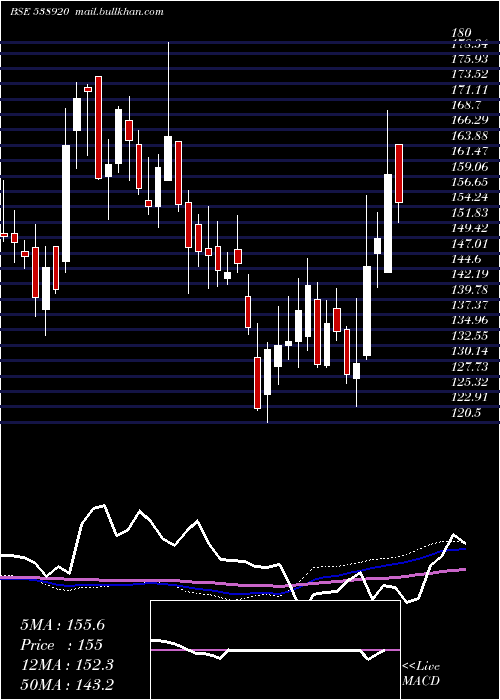The width and height of the screenshot is (500, 700).
Task: Click the 180 price axis label
Action: 461,33
